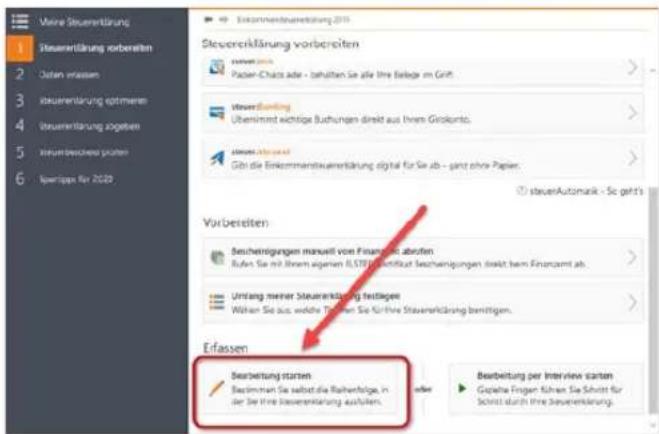Click the Erfassen section heading
This screenshot has height=434, width=659.
click(226, 348)
